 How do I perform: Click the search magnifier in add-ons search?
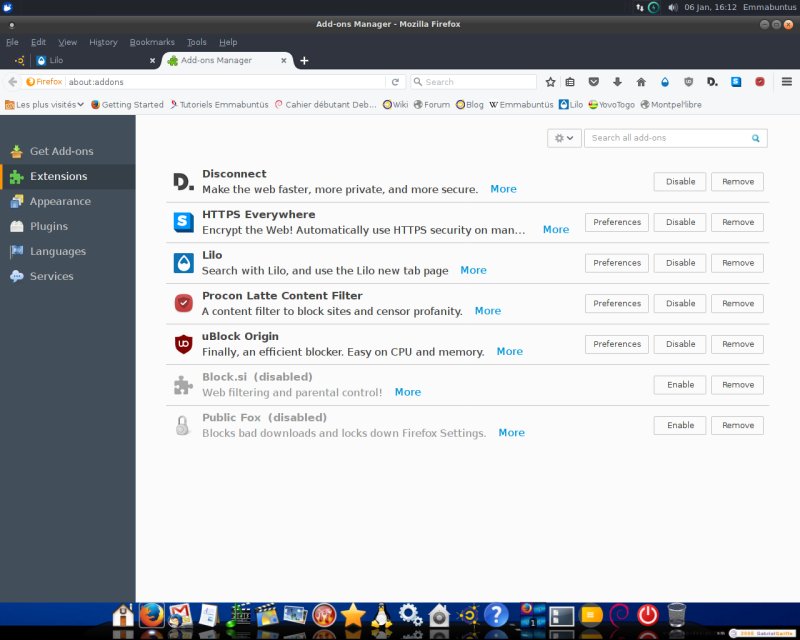tap(756, 138)
